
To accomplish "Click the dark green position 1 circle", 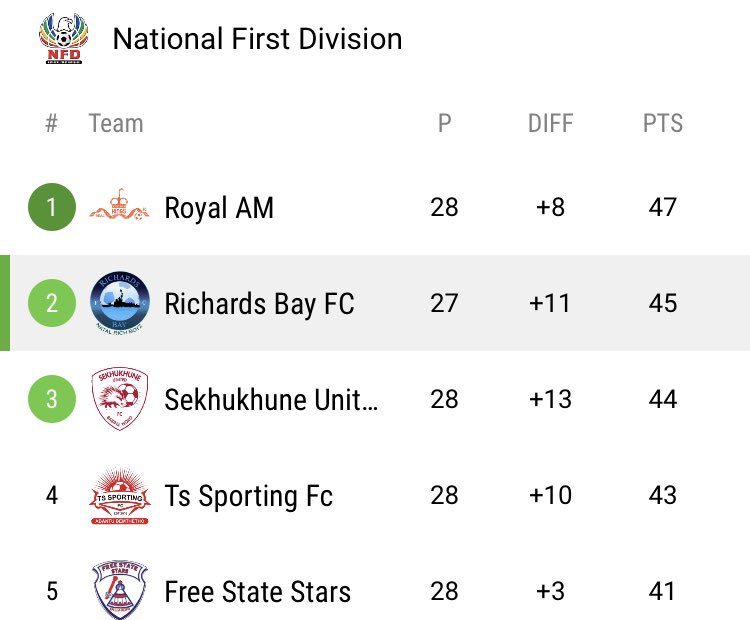I will (x=52, y=208).
